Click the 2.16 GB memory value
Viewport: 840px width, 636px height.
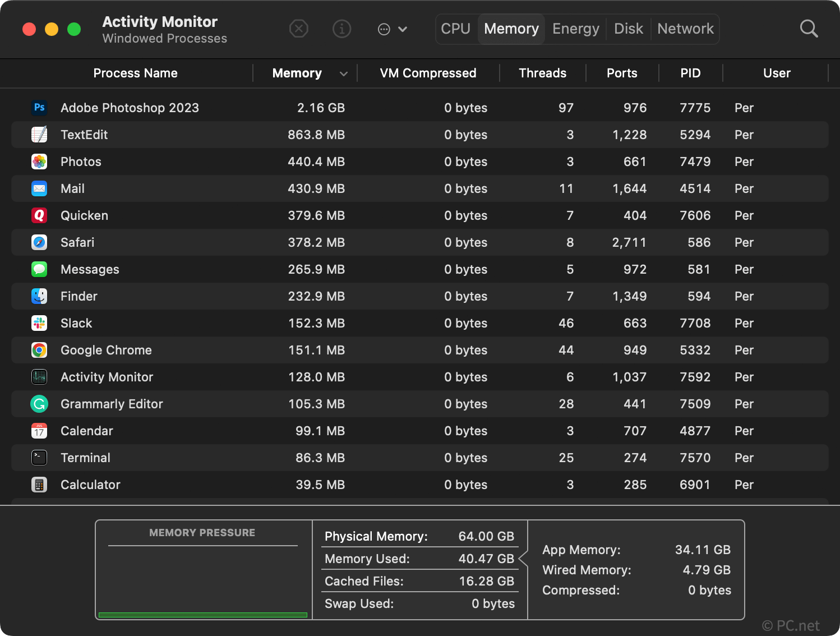[321, 108]
